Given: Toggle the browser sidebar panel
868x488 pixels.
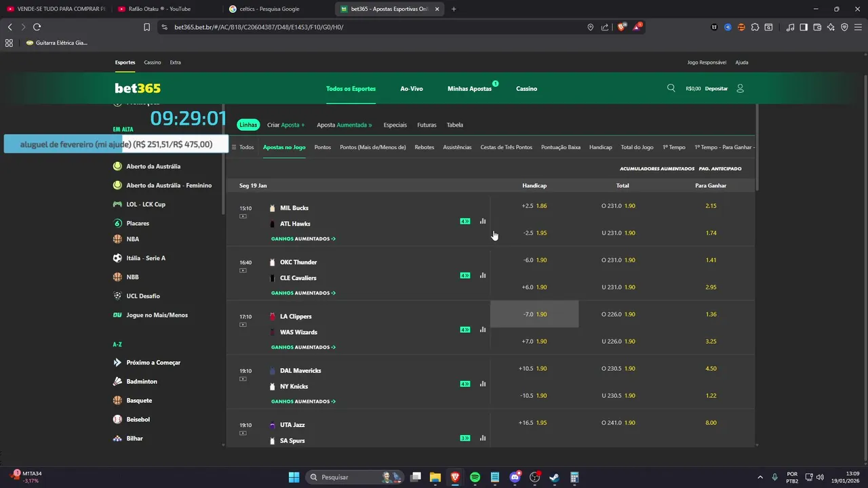Looking at the screenshot, I should point(804,27).
